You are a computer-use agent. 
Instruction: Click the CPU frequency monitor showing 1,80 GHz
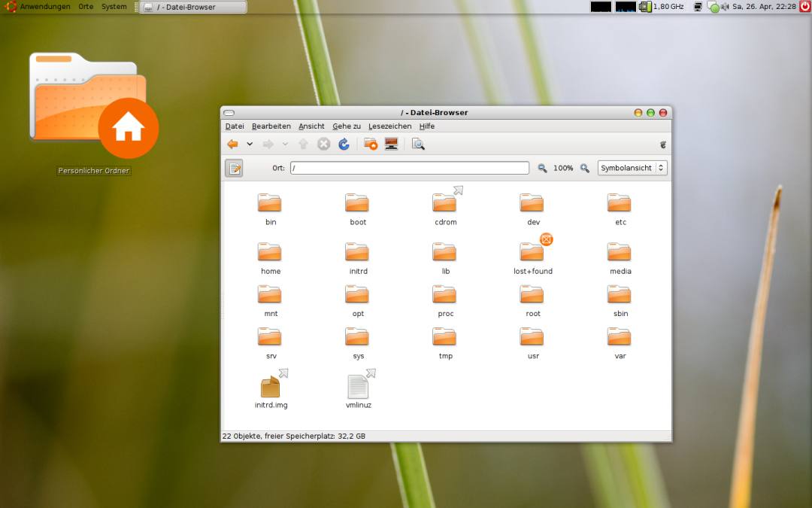pos(662,7)
